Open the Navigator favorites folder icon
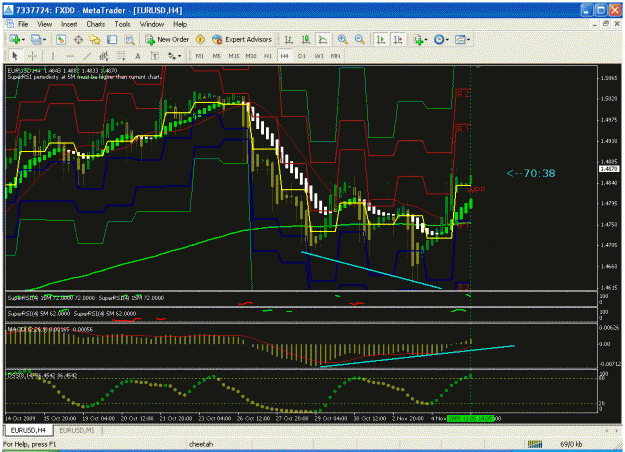Screen dimensions: 625x452 [95, 39]
